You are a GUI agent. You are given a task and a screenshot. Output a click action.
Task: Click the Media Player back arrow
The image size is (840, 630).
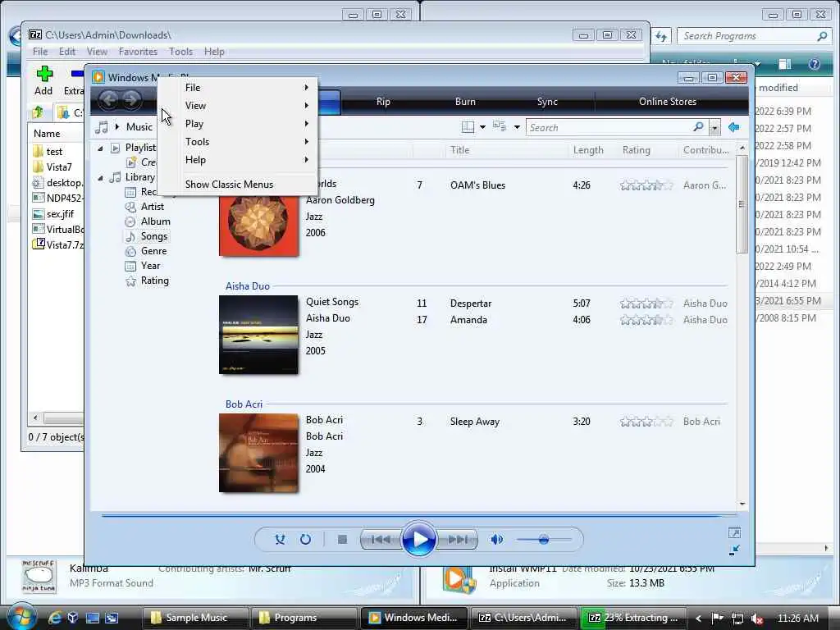click(x=109, y=99)
